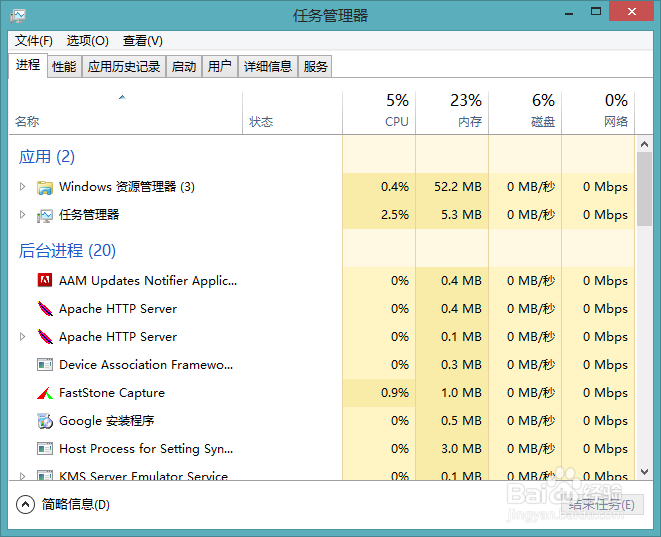
Task: Collapse view using 简略信息 arrow icon
Action: coord(25,504)
